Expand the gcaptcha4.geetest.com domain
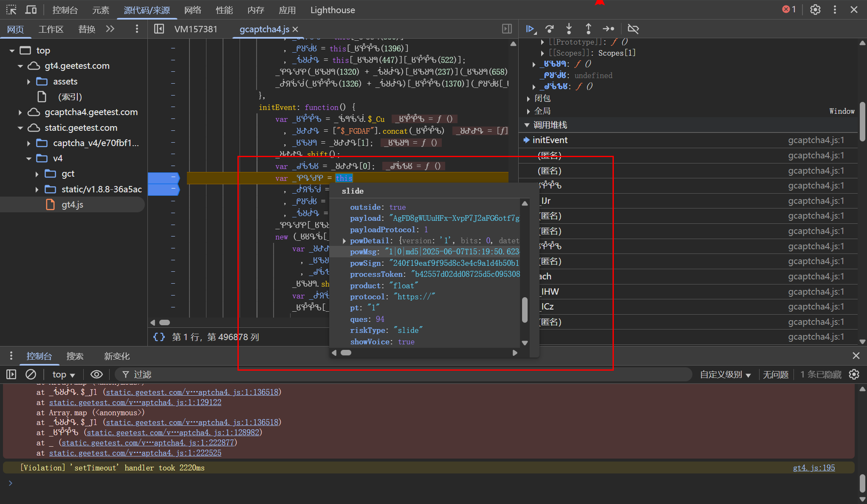The image size is (867, 504). click(20, 112)
